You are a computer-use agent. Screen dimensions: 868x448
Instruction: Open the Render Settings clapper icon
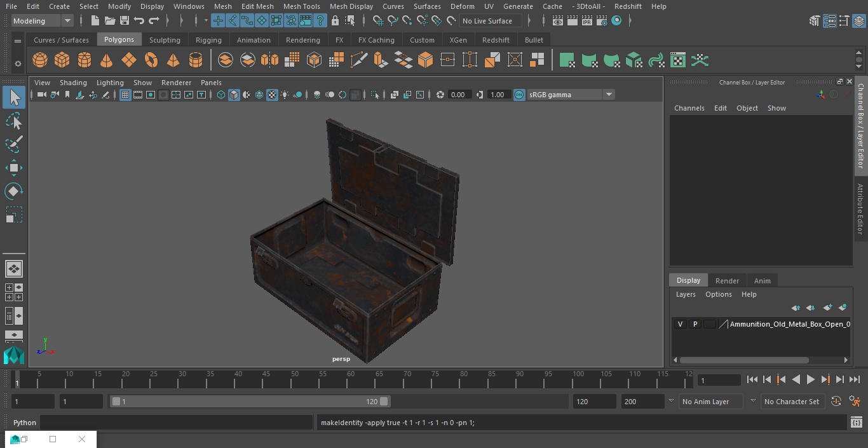click(602, 21)
